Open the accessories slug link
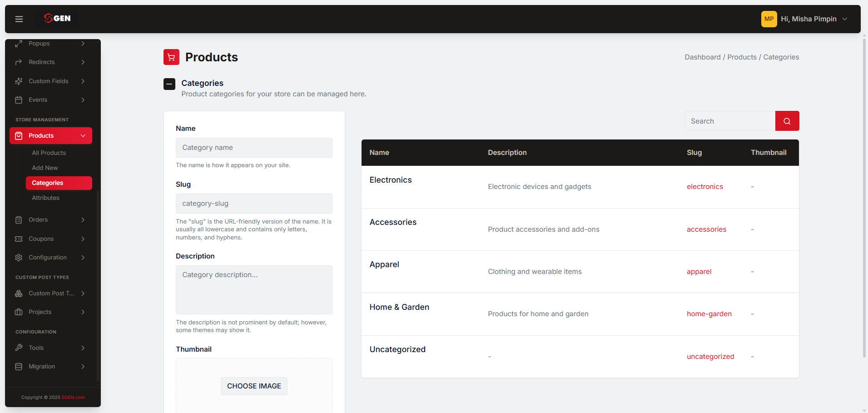The height and width of the screenshot is (413, 868). (706, 229)
